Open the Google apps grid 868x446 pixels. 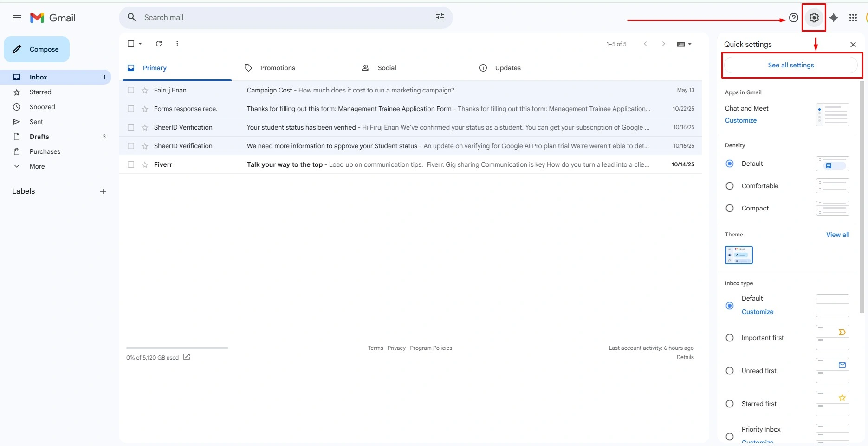853,18
